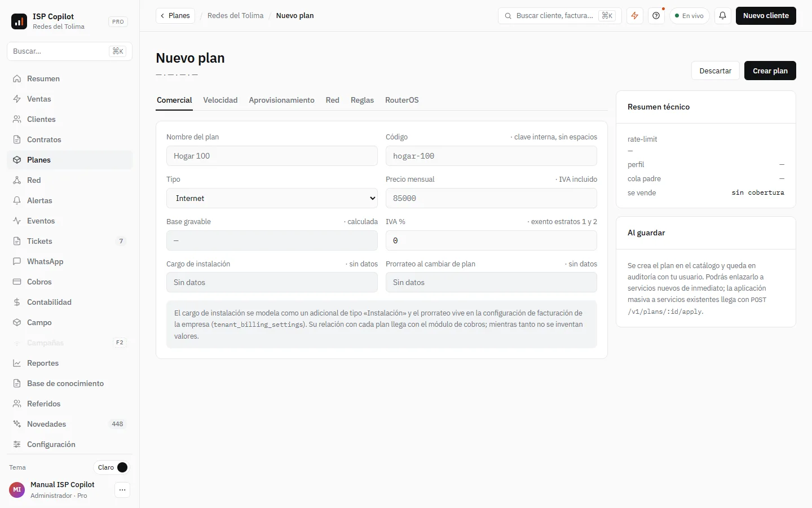Select Planes in sidebar
This screenshot has height=508, width=812.
[x=69, y=160]
